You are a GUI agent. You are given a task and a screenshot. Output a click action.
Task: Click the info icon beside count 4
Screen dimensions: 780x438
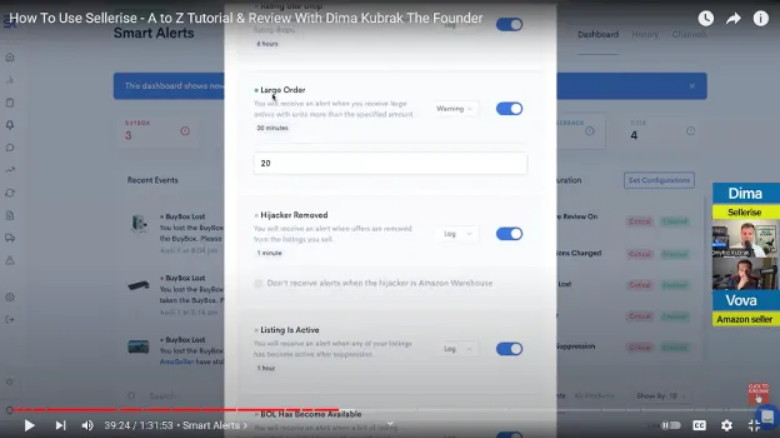coord(690,131)
